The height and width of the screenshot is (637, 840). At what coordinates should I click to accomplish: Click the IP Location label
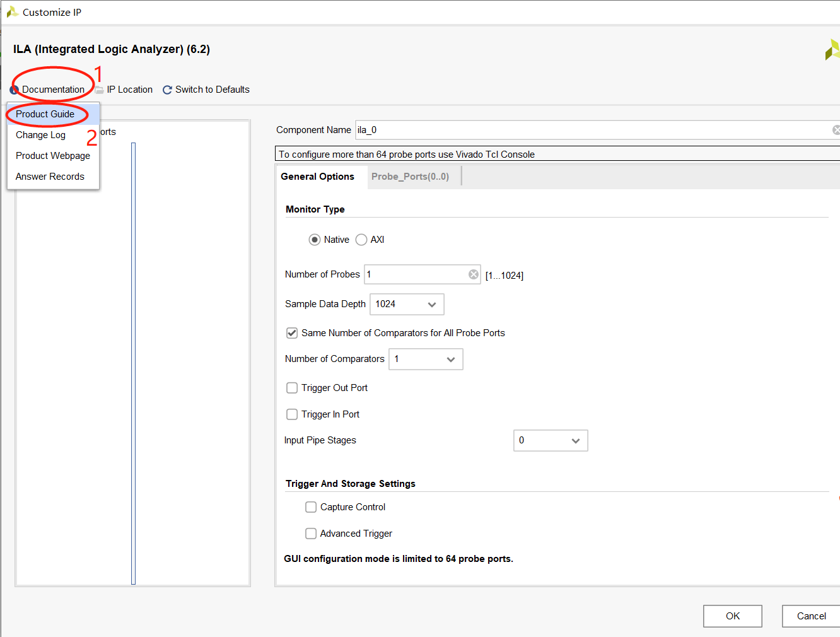pos(130,90)
